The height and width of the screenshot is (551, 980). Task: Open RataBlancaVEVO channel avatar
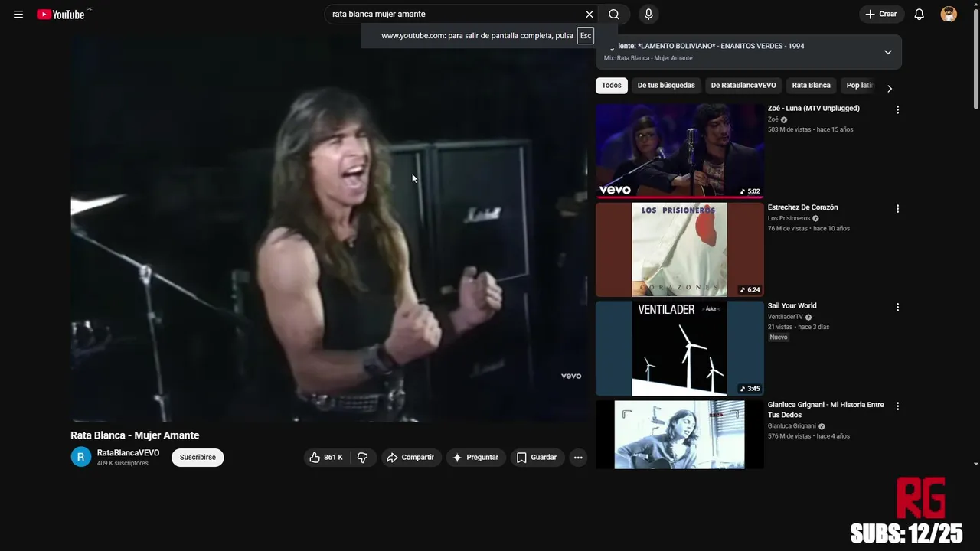[81, 458]
